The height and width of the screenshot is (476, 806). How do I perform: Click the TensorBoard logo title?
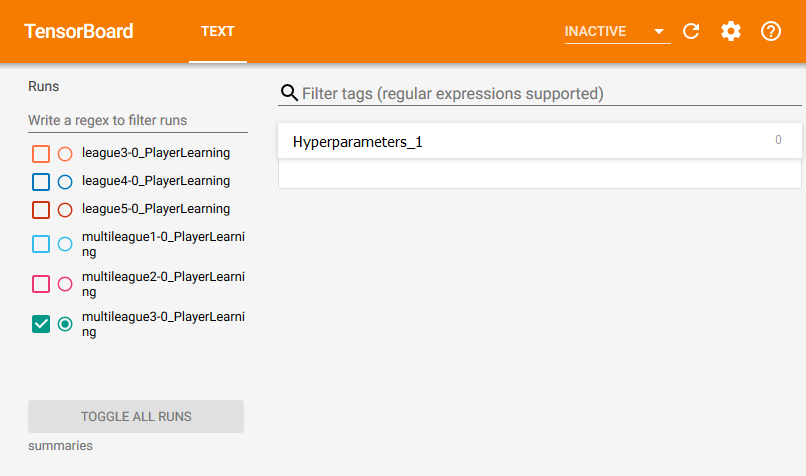point(79,31)
